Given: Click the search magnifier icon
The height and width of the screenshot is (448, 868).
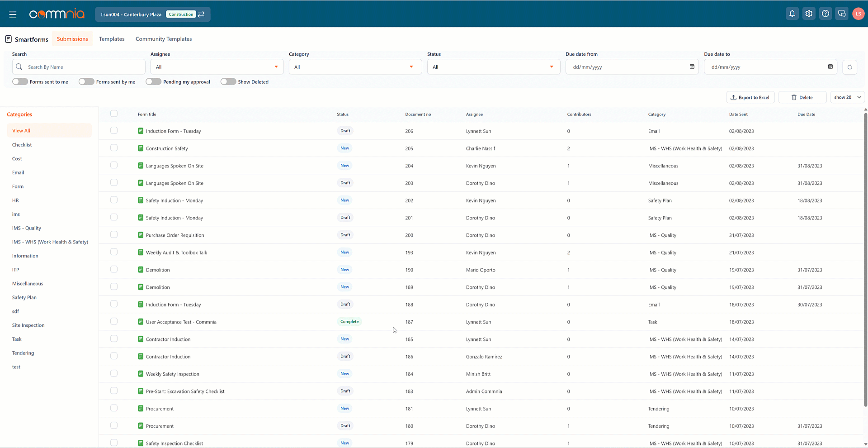Looking at the screenshot, I should (x=19, y=67).
